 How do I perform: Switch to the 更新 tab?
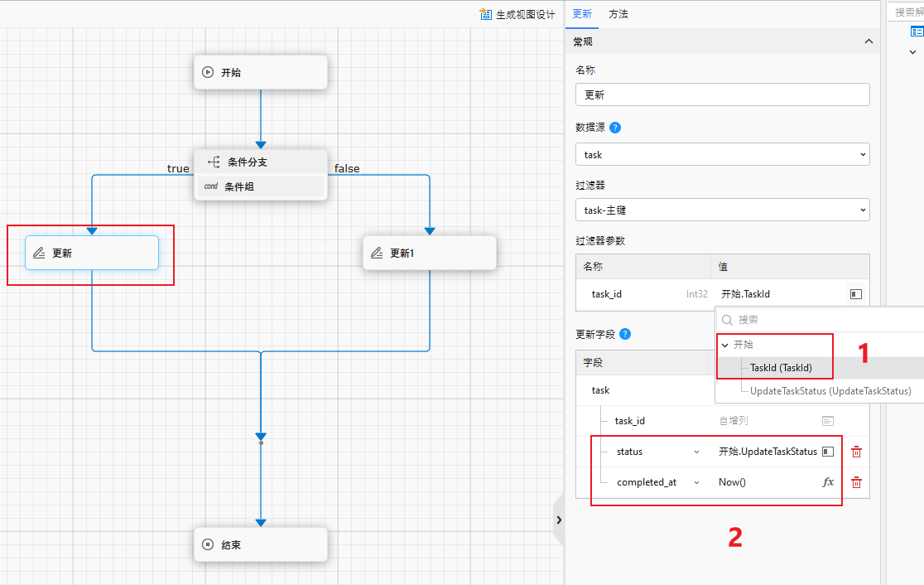(582, 14)
